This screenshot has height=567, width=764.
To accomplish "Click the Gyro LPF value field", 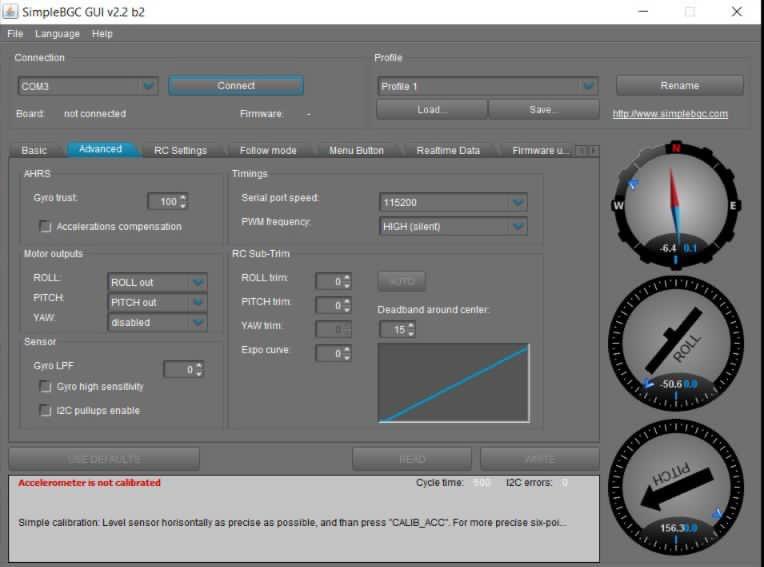I will (x=184, y=370).
